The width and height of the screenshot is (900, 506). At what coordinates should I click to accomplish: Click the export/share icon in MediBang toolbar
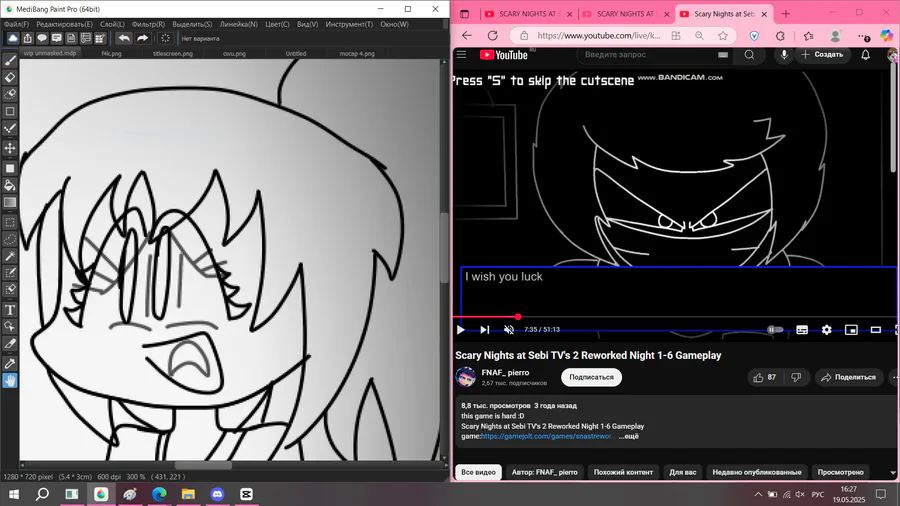click(x=28, y=38)
